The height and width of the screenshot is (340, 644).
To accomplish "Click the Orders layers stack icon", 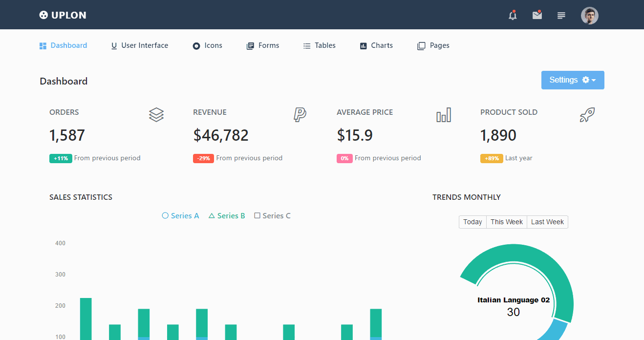I will (156, 115).
